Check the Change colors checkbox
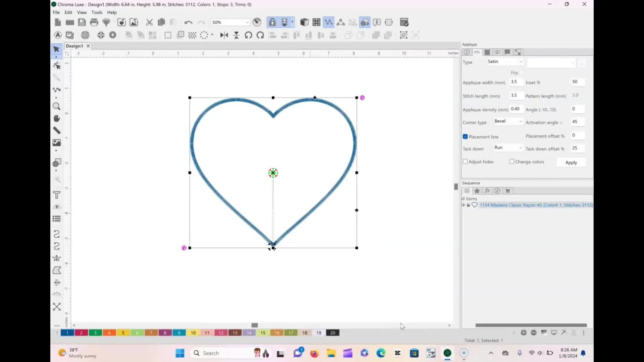Viewport: 644px width, 362px height. (512, 162)
